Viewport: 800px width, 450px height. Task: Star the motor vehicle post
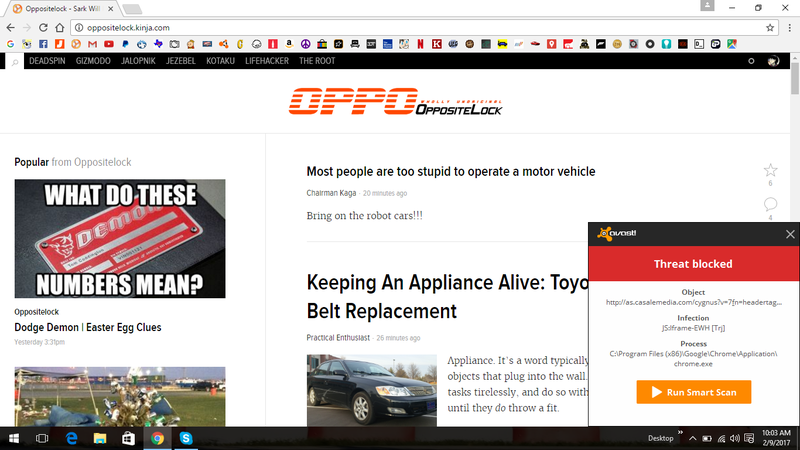pyautogui.click(x=770, y=170)
